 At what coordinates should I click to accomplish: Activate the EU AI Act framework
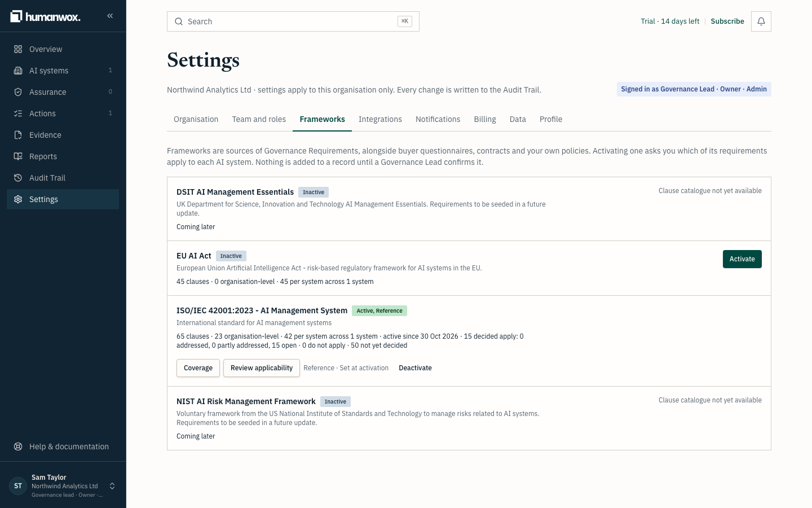coord(742,259)
